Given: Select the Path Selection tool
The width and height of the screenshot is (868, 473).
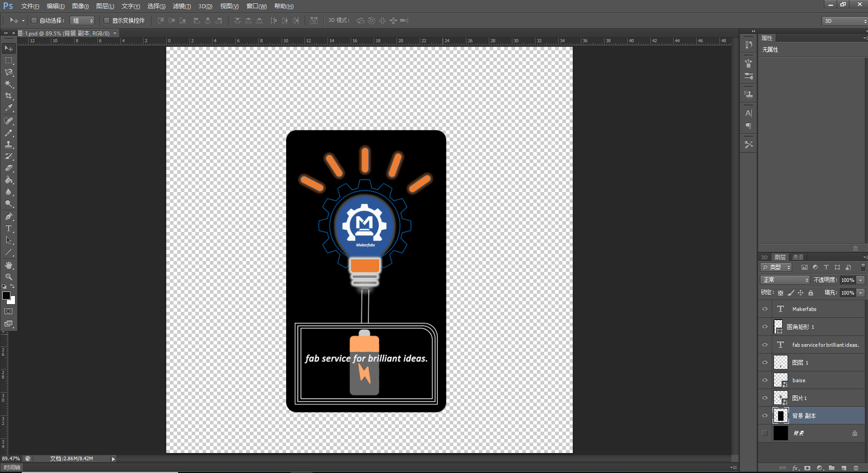Looking at the screenshot, I should [x=9, y=240].
